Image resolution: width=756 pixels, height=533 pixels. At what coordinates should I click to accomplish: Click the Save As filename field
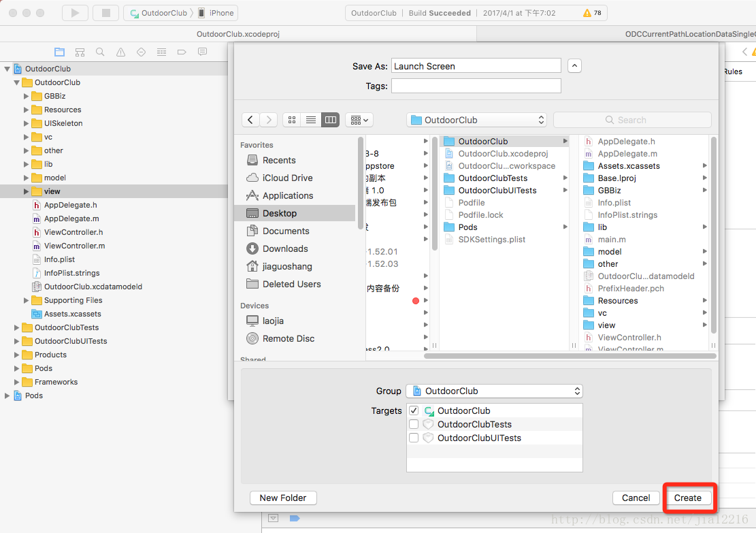coord(476,65)
